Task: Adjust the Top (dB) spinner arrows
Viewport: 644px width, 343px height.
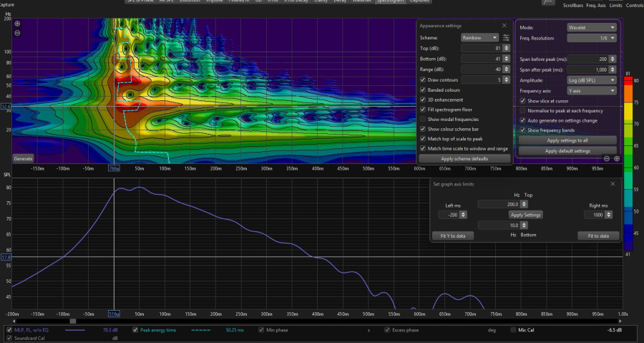Action: click(507, 49)
